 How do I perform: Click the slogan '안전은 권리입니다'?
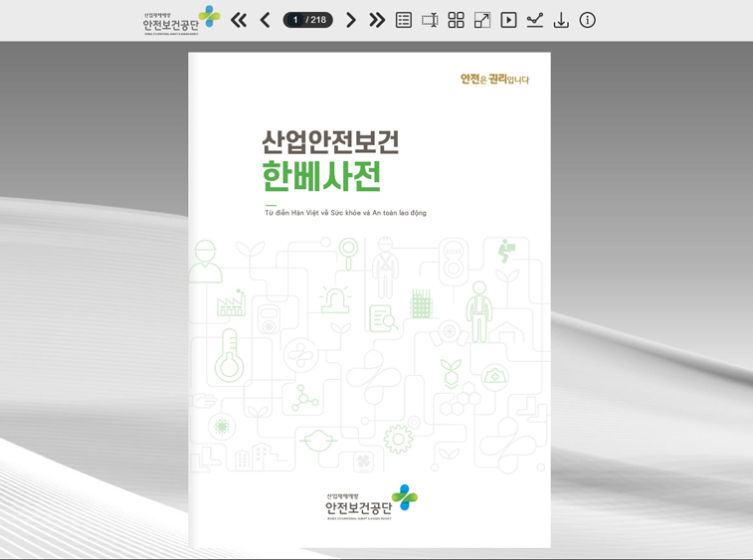pyautogui.click(x=494, y=80)
